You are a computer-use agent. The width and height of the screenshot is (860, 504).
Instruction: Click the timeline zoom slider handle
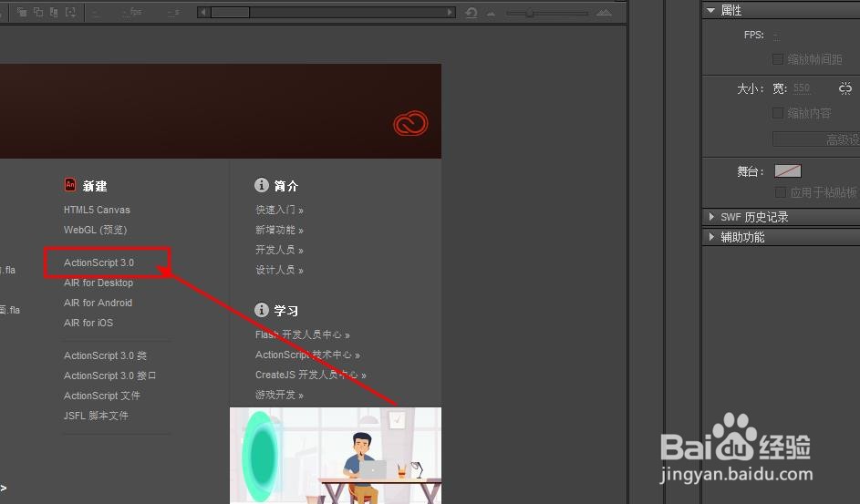tap(530, 13)
